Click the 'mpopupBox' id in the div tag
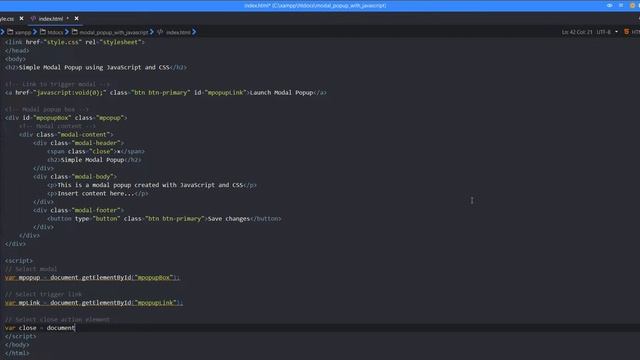The width and height of the screenshot is (640, 360). pyautogui.click(x=52, y=118)
